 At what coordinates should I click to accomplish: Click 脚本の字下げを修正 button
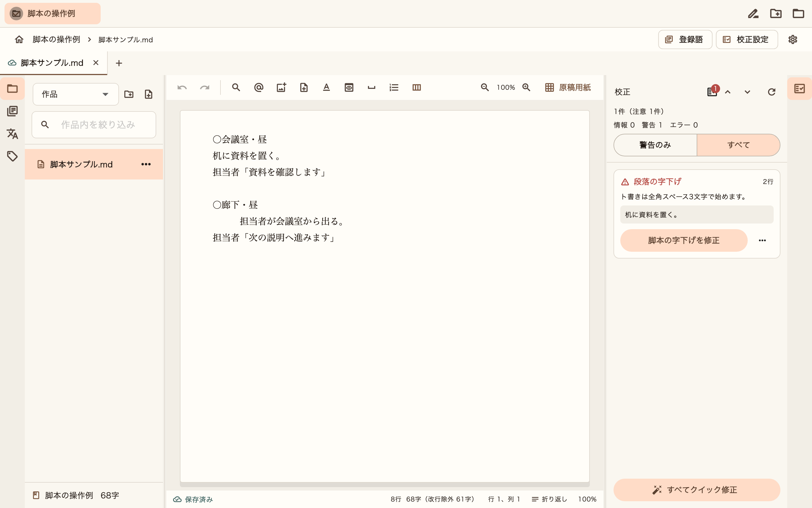(x=684, y=240)
